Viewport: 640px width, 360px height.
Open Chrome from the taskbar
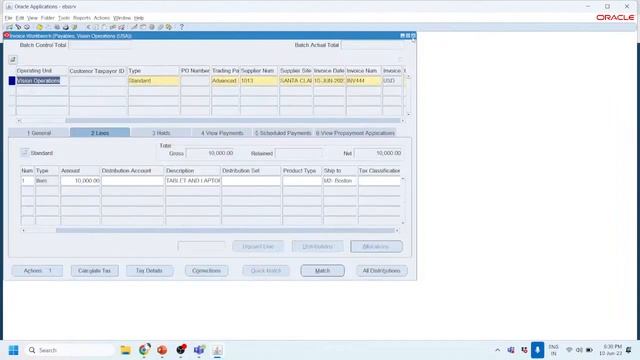click(x=144, y=350)
